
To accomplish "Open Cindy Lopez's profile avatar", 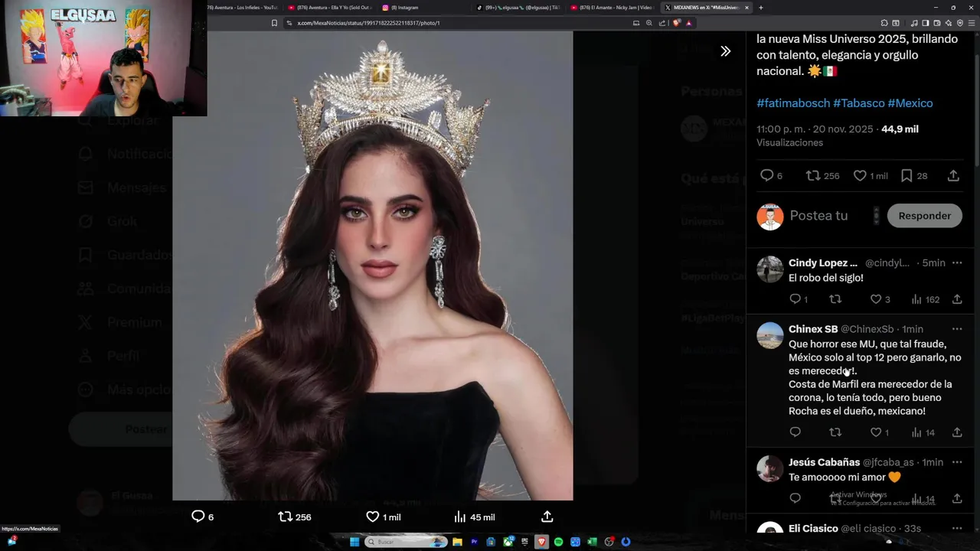I will point(770,269).
